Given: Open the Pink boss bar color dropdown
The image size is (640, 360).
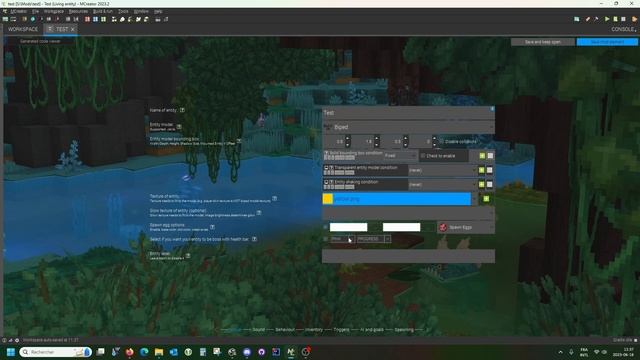Looking at the screenshot, I should click(x=342, y=239).
